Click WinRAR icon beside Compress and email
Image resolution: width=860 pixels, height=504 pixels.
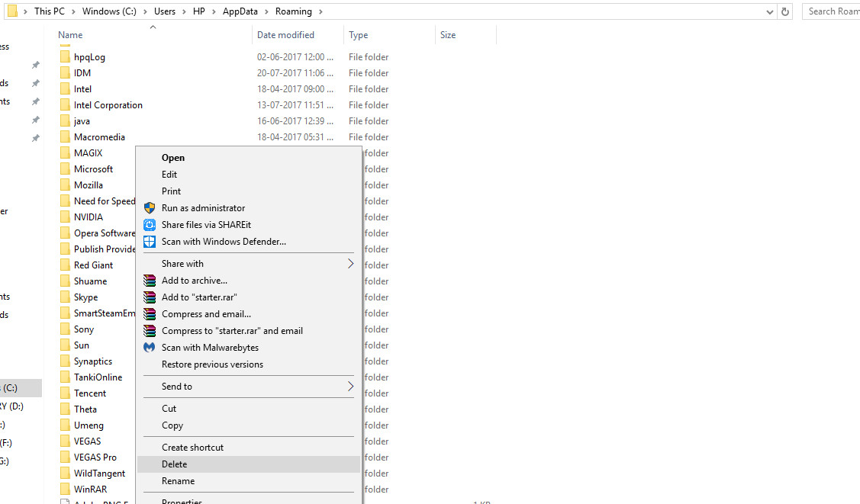click(150, 314)
